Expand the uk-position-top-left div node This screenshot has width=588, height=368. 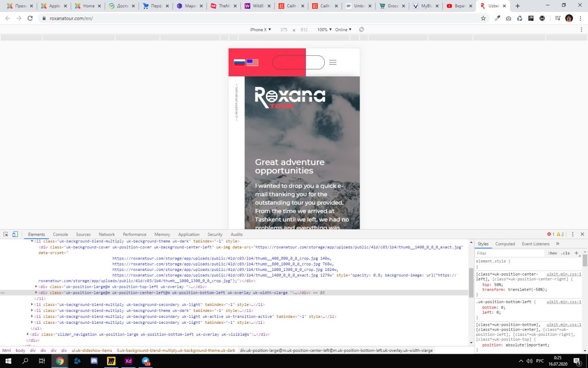36,287
